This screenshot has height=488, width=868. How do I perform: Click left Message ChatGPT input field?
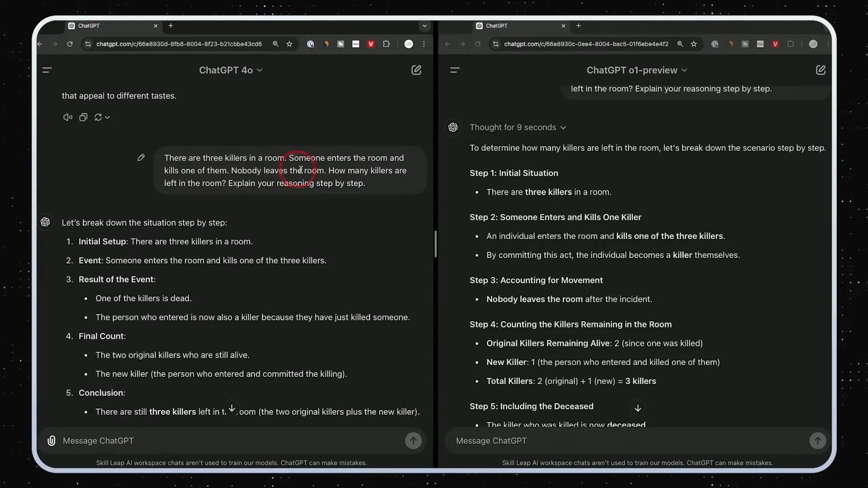pos(226,441)
